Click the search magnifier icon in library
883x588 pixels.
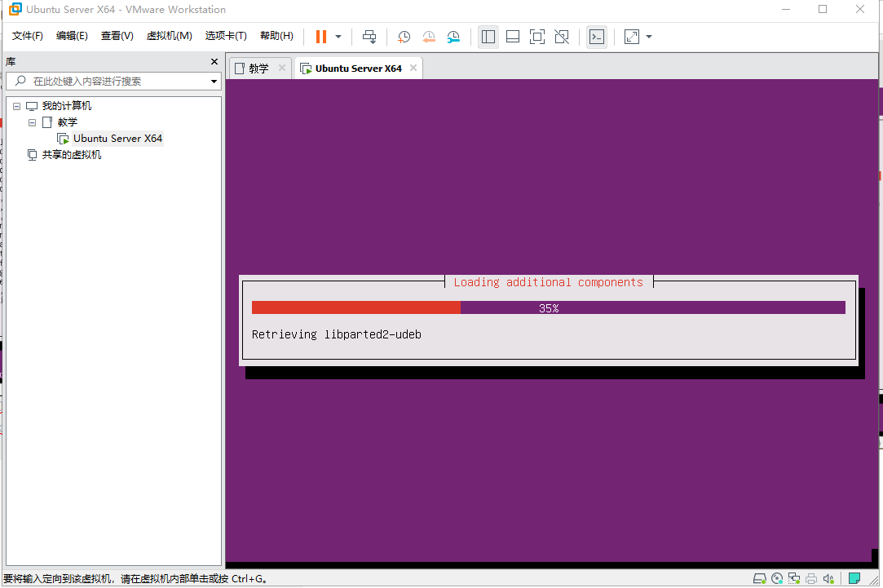(x=20, y=81)
